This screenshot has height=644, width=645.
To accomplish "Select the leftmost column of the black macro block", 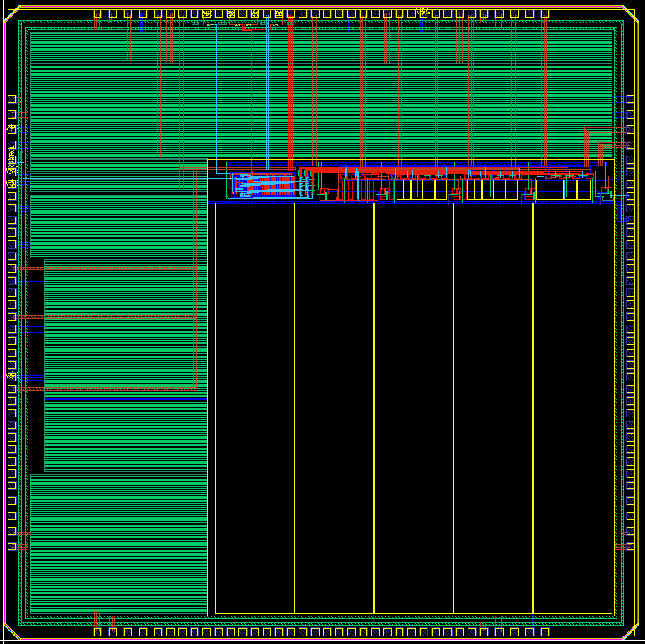I will (254, 408).
